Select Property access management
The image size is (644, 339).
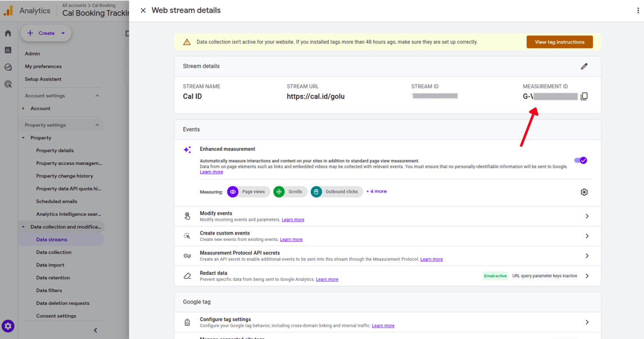pyautogui.click(x=69, y=163)
